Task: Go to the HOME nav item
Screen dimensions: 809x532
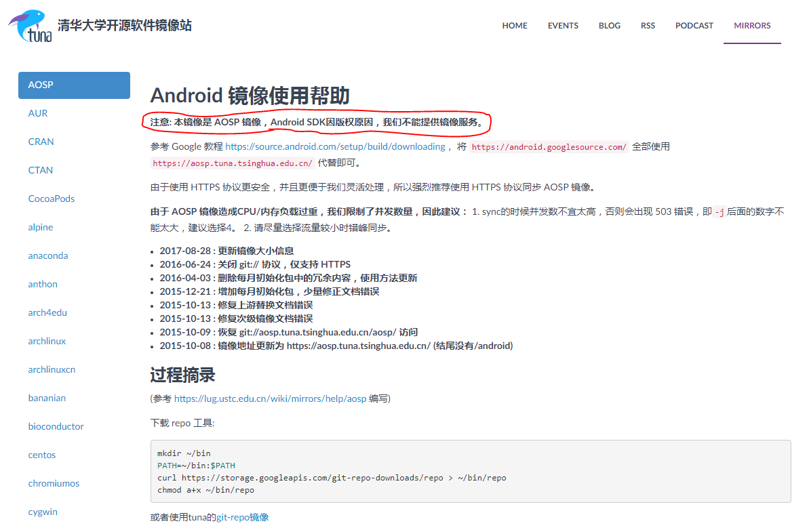Action: pyautogui.click(x=515, y=25)
